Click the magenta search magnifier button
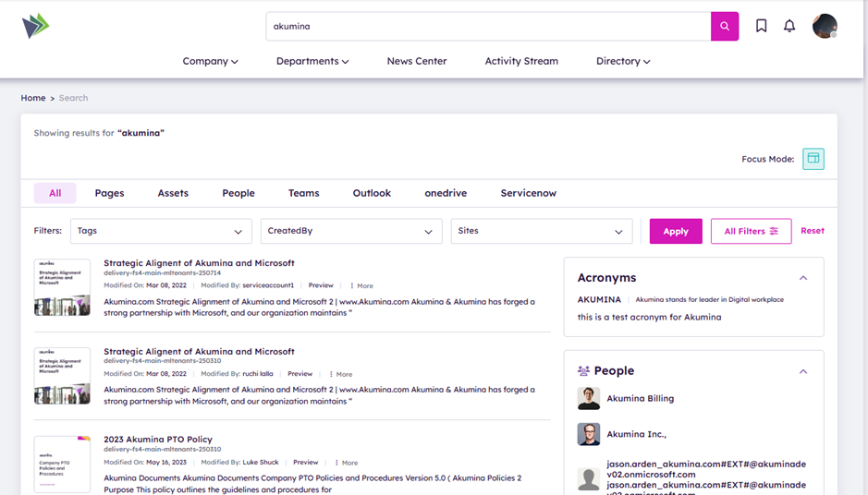This screenshot has width=868, height=495. (724, 27)
